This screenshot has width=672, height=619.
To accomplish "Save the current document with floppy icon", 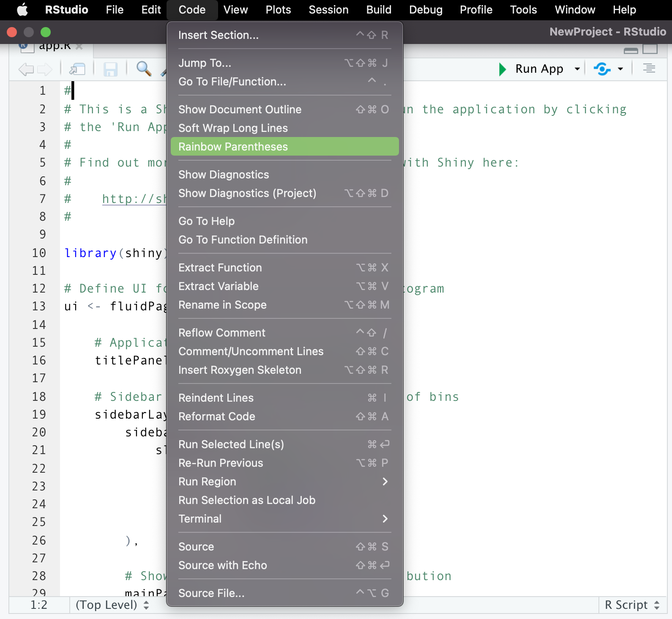I will (111, 69).
